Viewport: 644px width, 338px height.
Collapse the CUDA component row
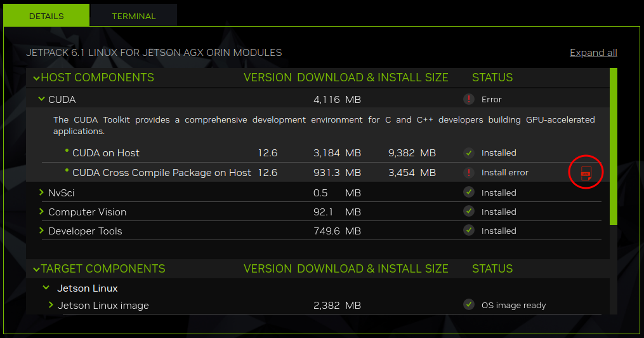coord(42,99)
